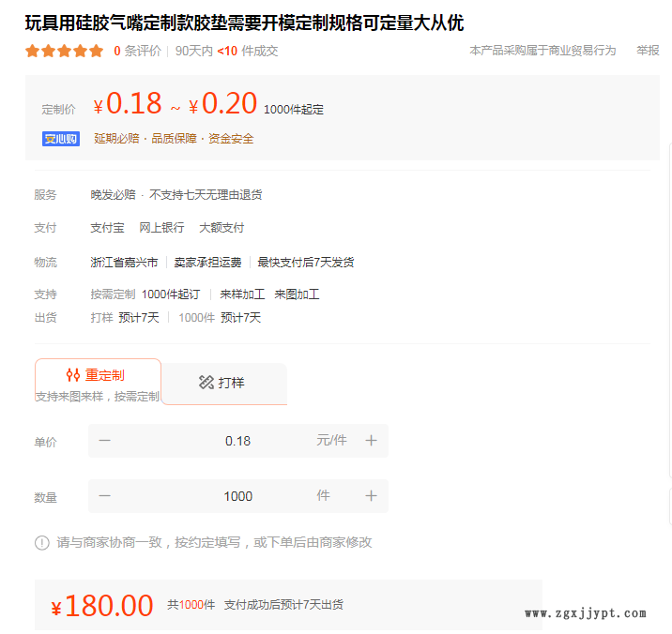This screenshot has width=672, height=634.
Task: Click the 重定制 sliders icon
Action: (73, 375)
